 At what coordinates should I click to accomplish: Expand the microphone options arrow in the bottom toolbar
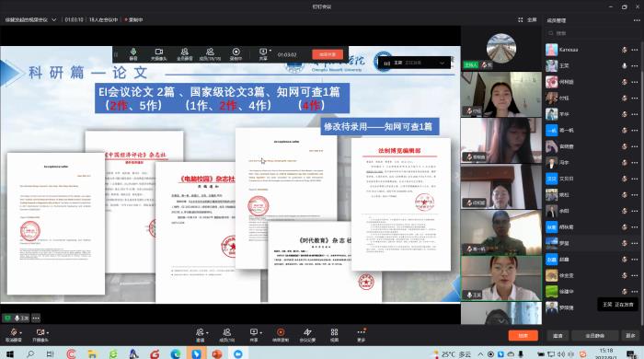coord(20,332)
